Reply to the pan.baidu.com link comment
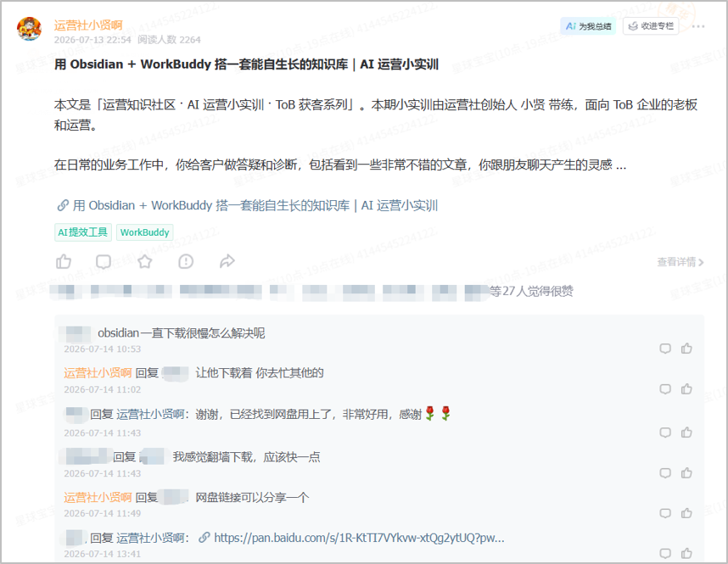 [x=665, y=553]
